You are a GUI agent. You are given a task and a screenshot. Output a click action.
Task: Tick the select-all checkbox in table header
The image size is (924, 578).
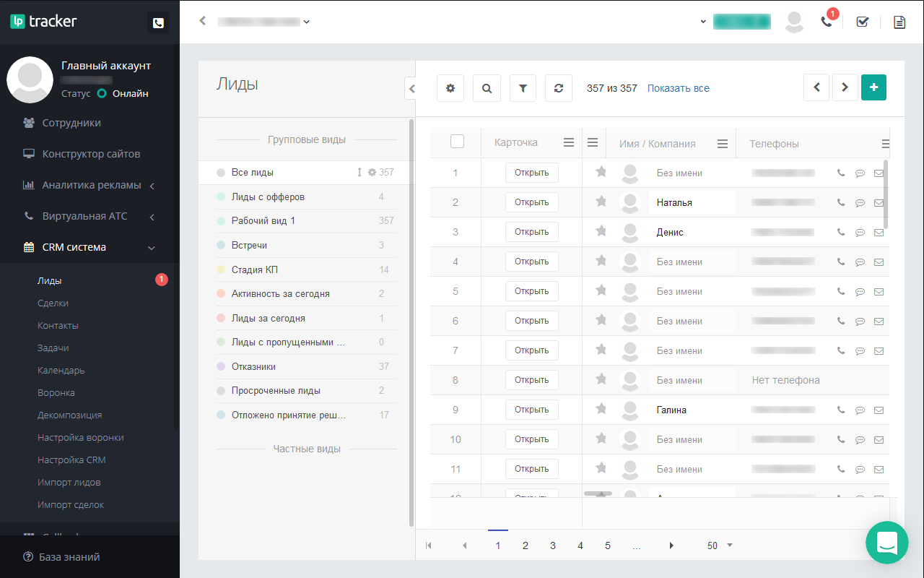(x=457, y=142)
